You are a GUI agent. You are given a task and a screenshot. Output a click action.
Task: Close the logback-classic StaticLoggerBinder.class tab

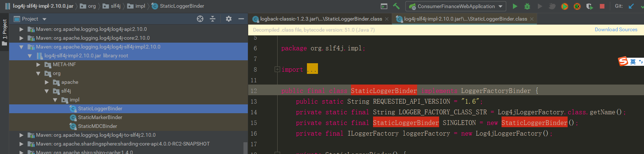click(387, 19)
